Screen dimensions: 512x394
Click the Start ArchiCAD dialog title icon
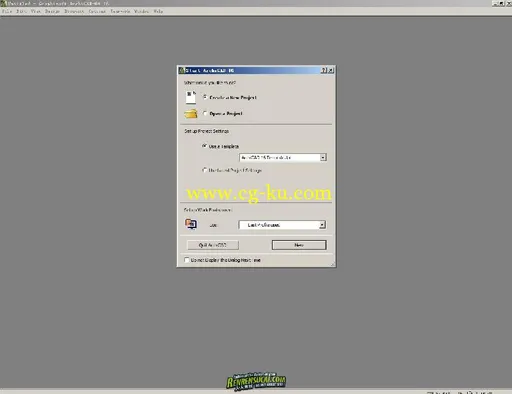182,70
